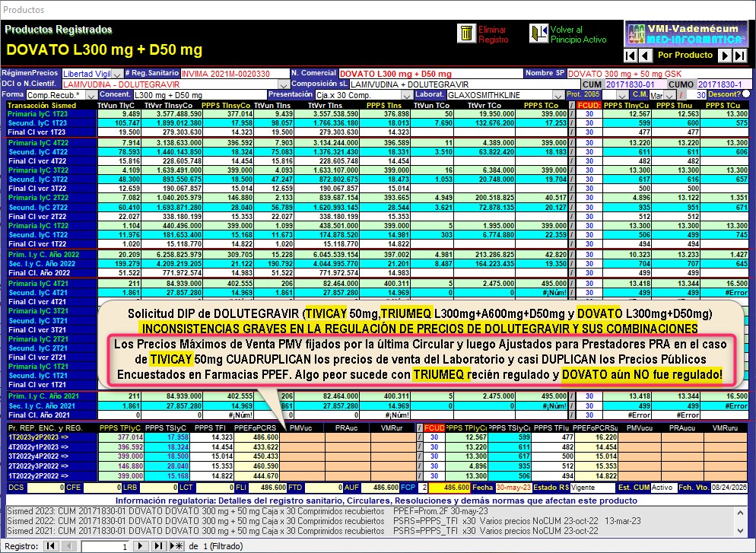The width and height of the screenshot is (756, 553).
Task: Open the Forma Comp.Recub. dropdown
Action: tap(90, 94)
